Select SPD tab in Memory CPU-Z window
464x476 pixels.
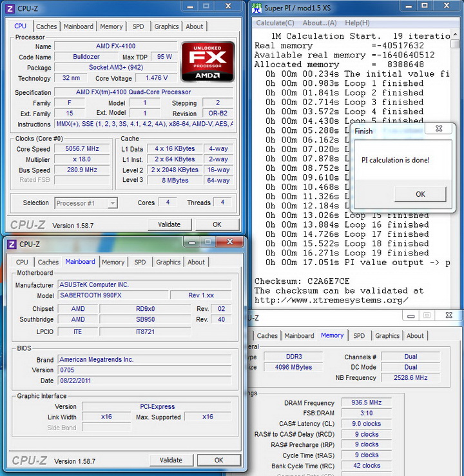point(359,336)
